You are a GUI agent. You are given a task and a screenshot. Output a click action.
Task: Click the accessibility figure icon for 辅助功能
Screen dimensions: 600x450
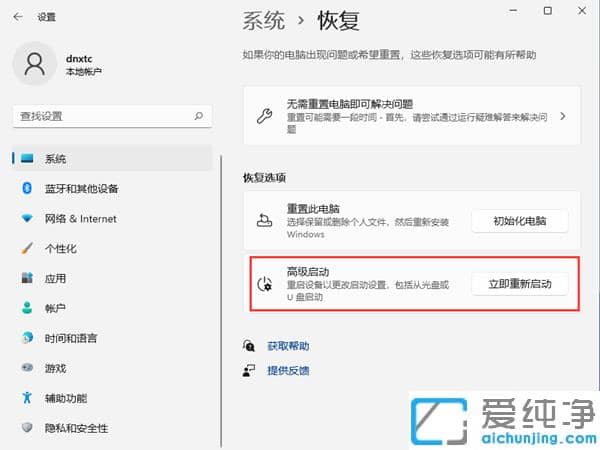[x=27, y=398]
